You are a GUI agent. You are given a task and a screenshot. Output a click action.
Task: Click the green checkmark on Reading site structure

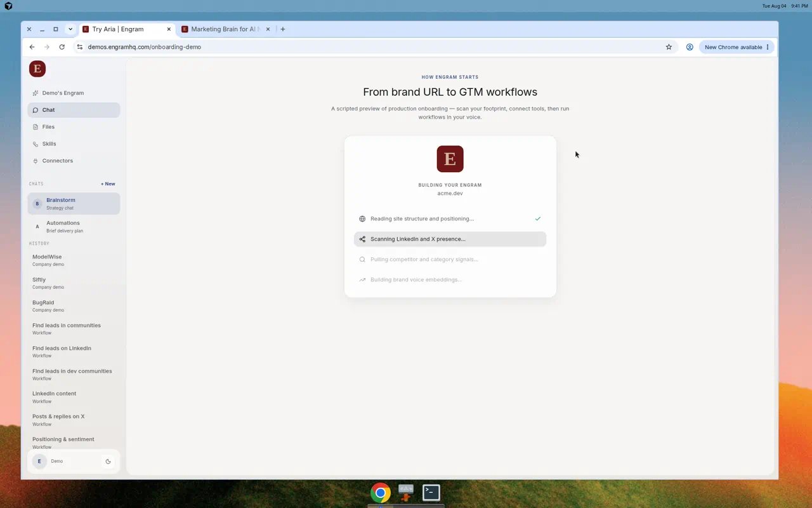(538, 219)
